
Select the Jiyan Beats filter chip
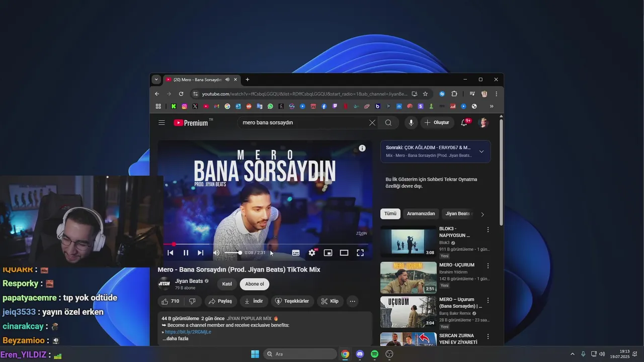pos(458,214)
